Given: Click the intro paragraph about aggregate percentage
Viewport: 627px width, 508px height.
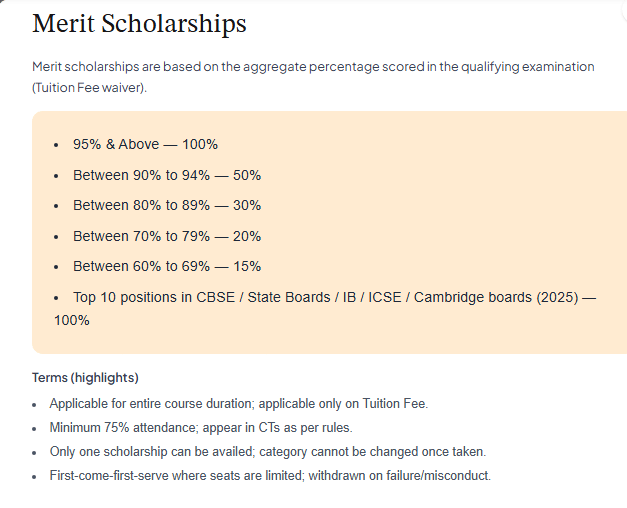Looking at the screenshot, I should click(x=313, y=66).
